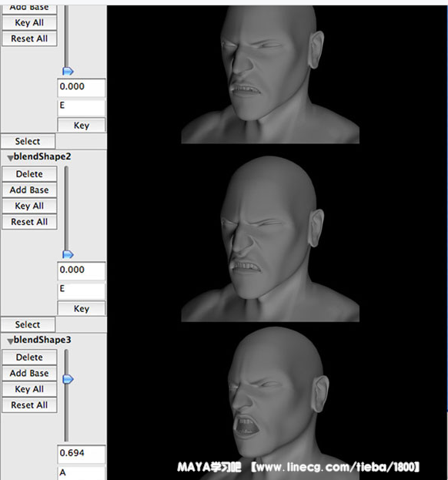Click the Select button above blendShape2

tap(28, 141)
